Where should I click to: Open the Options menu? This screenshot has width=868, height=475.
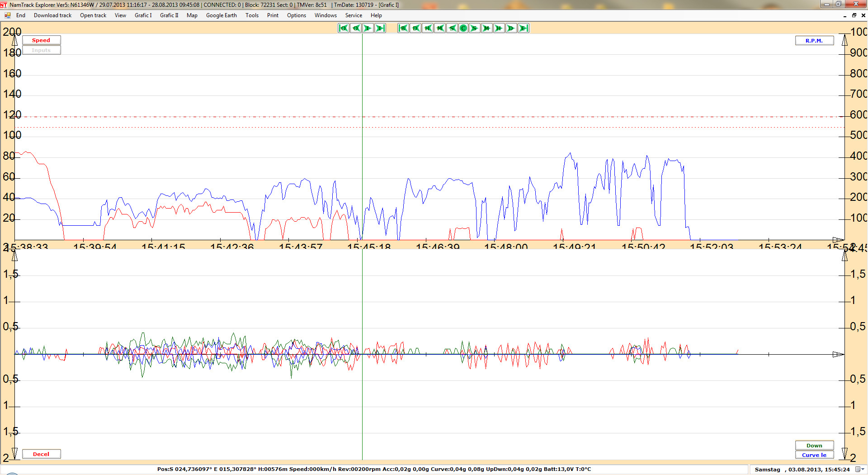click(296, 15)
